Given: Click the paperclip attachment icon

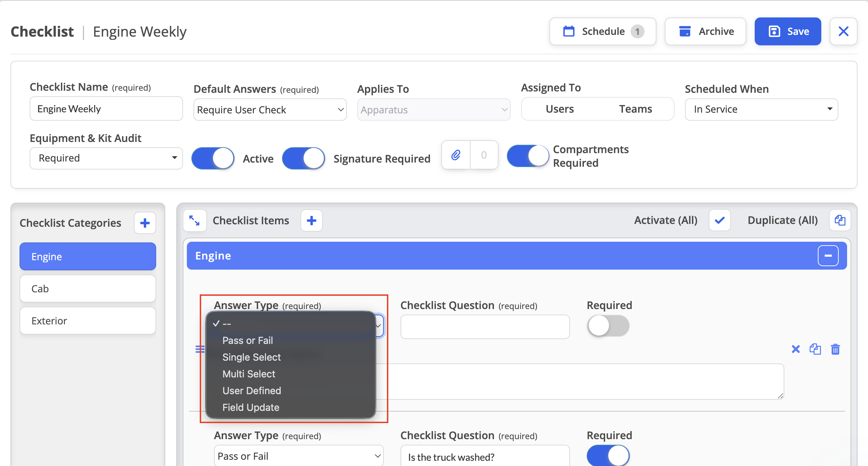Looking at the screenshot, I should coord(456,155).
